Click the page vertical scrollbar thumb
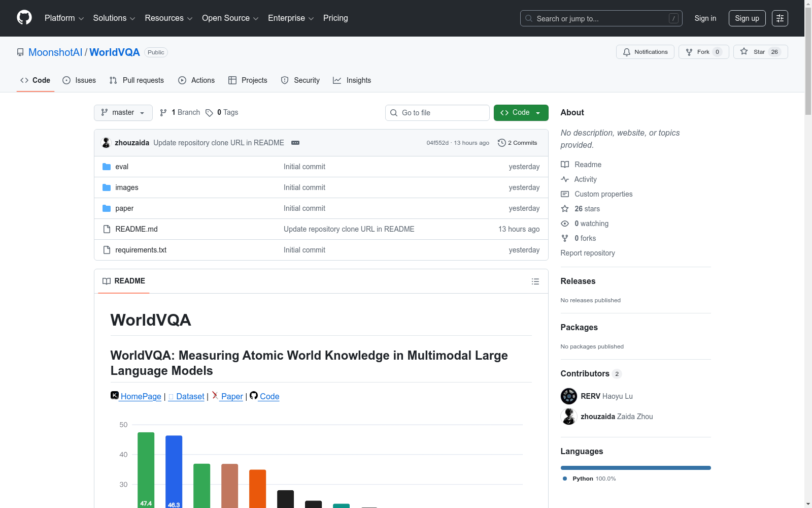The height and width of the screenshot is (508, 812). coord(808,61)
